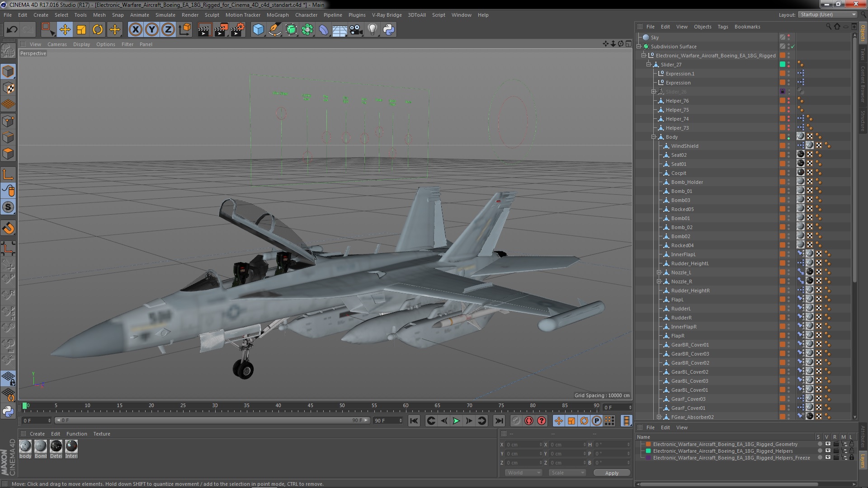The height and width of the screenshot is (488, 868).
Task: Select the Live Selection tool
Action: 47,30
